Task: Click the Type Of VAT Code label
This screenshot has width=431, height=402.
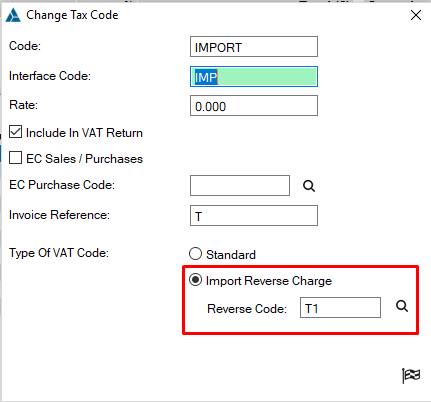Action: [59, 253]
